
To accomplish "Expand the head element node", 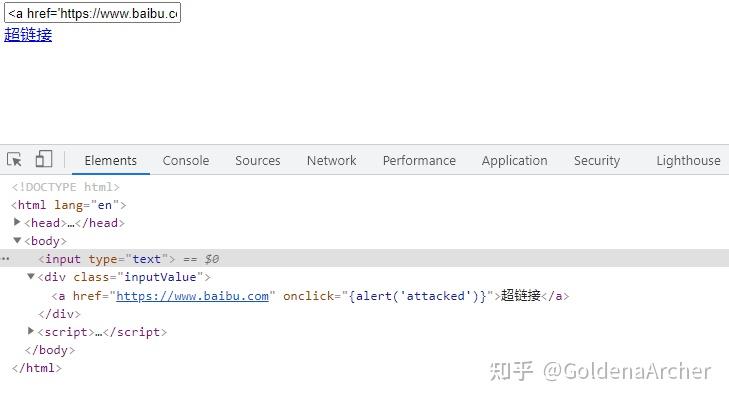I will (x=17, y=222).
